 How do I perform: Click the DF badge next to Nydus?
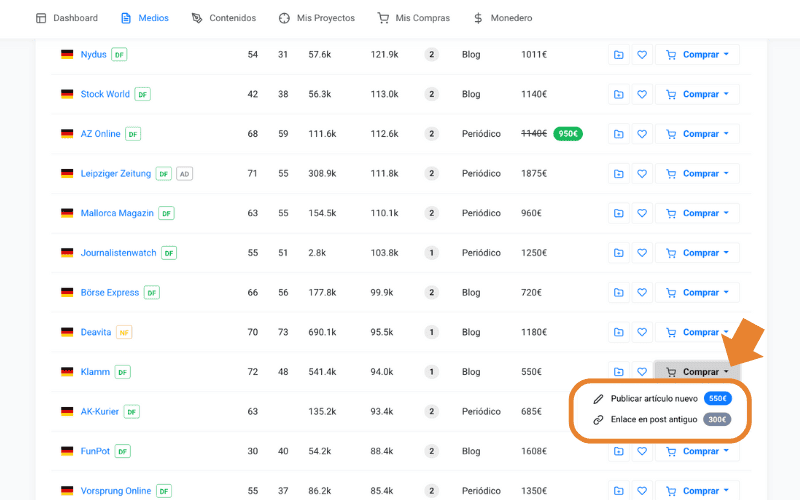point(119,55)
